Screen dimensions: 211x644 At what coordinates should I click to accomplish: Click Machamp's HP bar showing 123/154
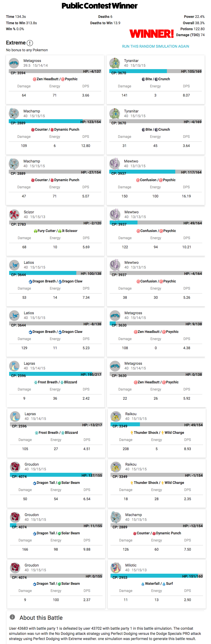pyautogui.click(x=55, y=122)
